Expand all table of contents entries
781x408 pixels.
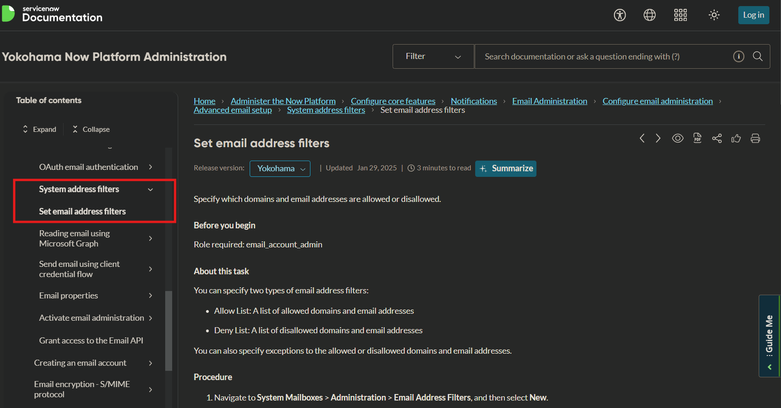[39, 129]
